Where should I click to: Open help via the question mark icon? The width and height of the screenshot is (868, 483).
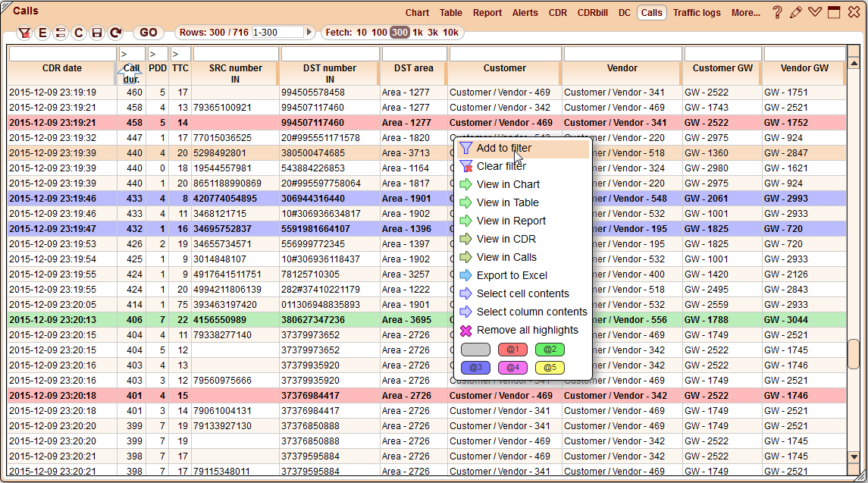point(777,13)
